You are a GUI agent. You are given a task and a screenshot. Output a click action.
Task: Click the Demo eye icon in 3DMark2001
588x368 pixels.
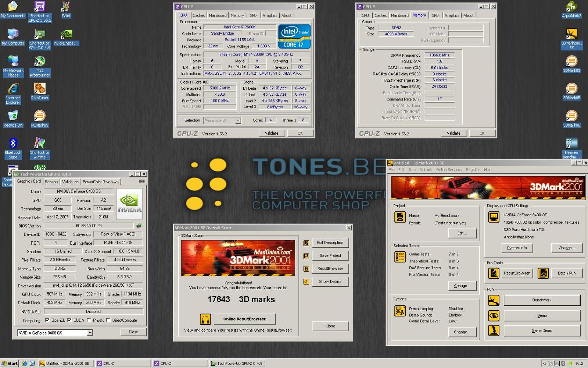tap(494, 315)
